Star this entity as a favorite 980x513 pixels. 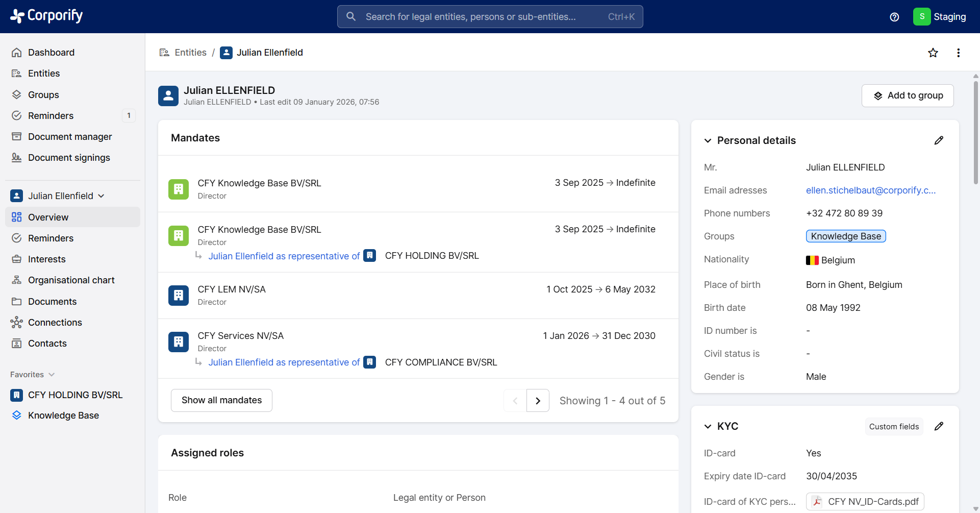933,53
